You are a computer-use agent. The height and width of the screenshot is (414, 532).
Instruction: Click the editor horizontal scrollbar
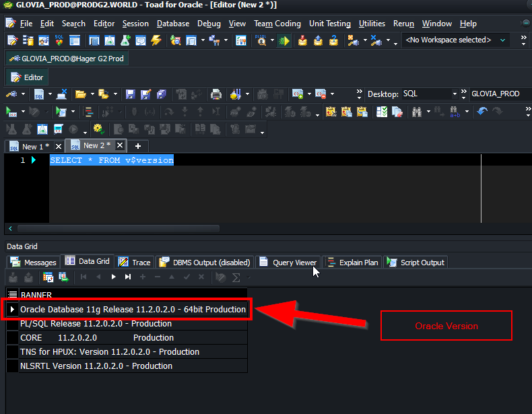pos(119,228)
